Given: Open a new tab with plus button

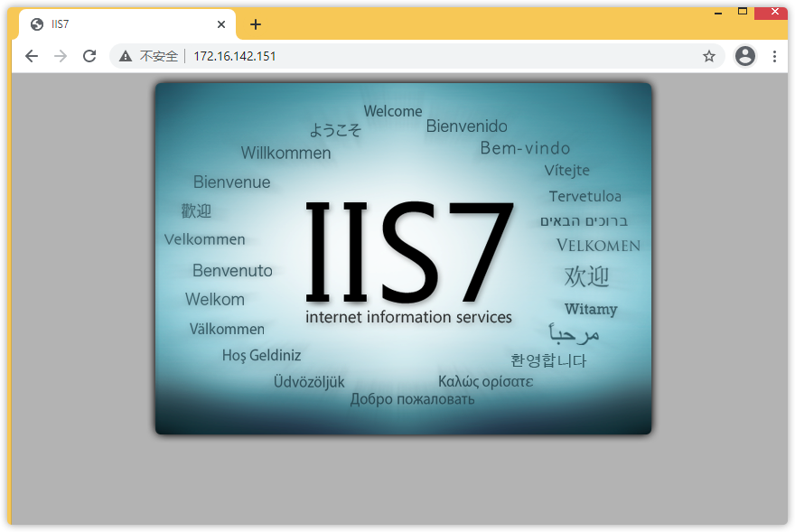Looking at the screenshot, I should click(256, 24).
